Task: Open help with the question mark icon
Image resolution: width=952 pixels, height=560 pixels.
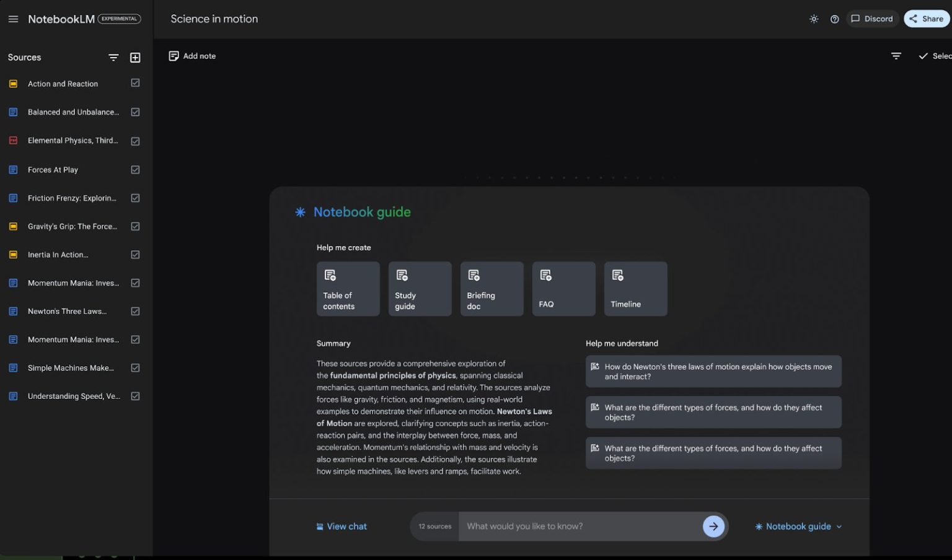Action: 834,19
